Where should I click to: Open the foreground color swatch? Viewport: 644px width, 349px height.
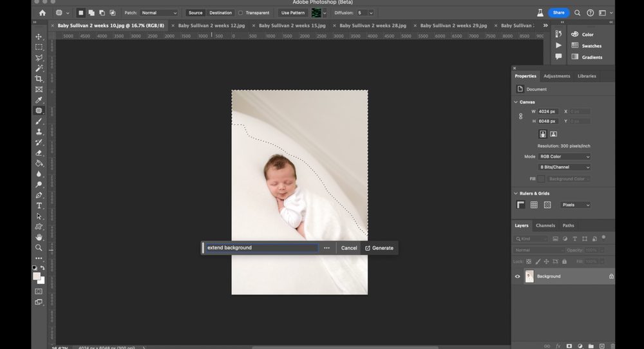(x=36, y=276)
